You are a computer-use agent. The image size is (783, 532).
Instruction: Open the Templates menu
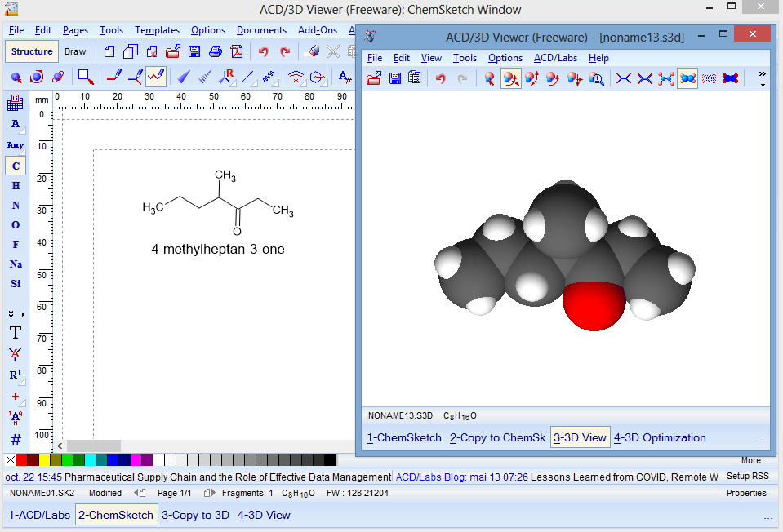[x=157, y=30]
